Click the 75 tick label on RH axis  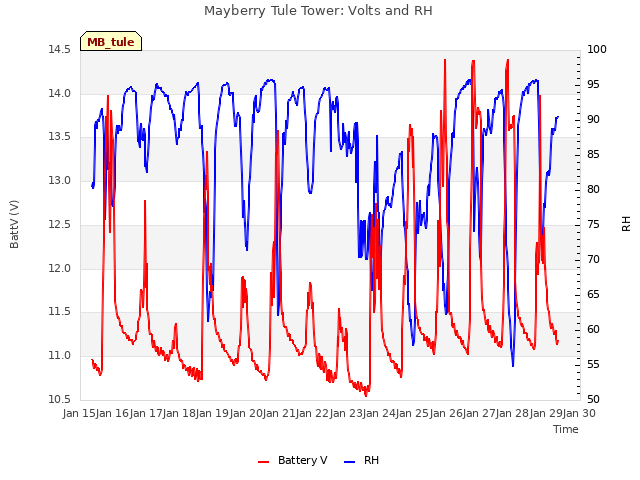(x=593, y=224)
